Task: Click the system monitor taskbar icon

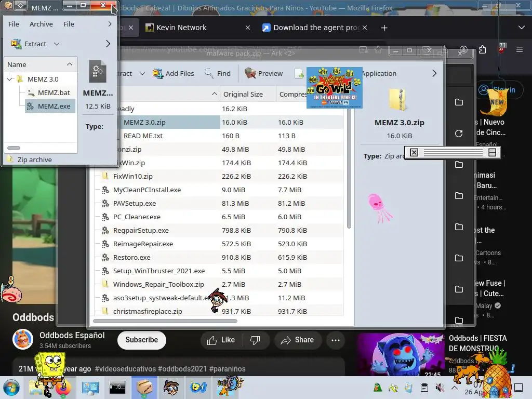Action: coord(90,388)
